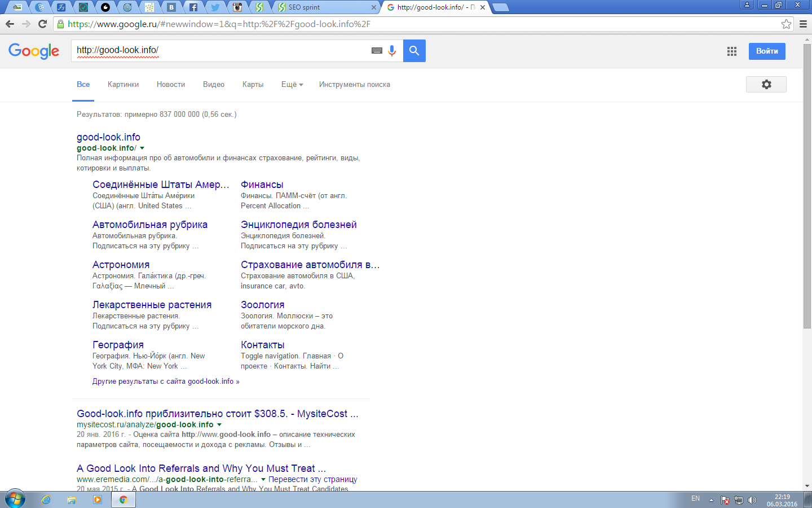Screen dimensions: 812x508
Task: Open A Good Look Into Referrals result
Action: tap(201, 468)
